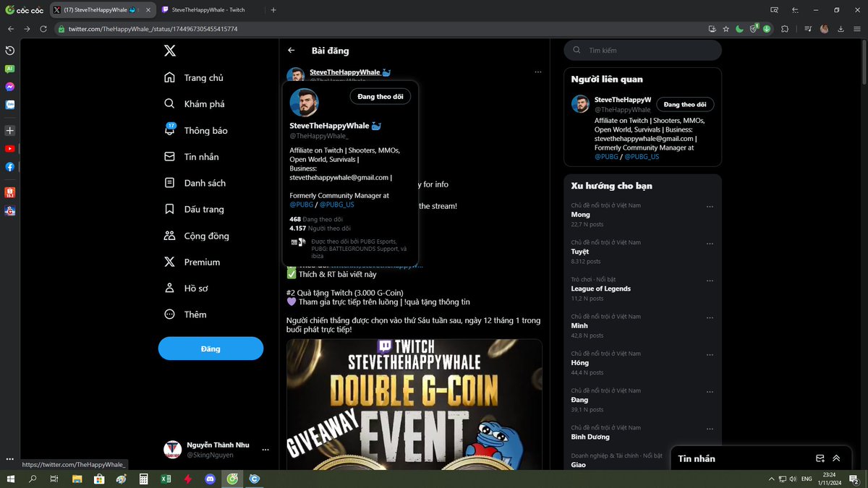The image size is (868, 488).
Task: Compose a new message in the Tin nhắn drawer
Action: click(820, 458)
